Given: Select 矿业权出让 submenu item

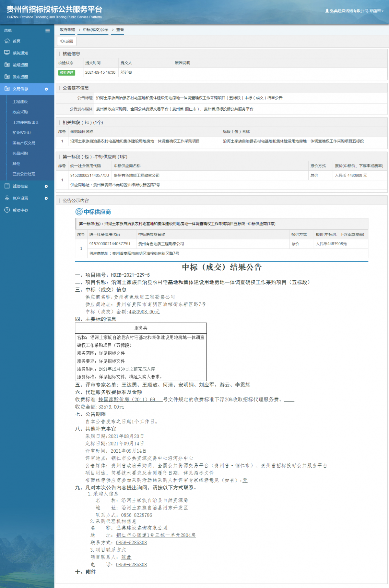Looking at the screenshot, I should [x=22, y=133].
